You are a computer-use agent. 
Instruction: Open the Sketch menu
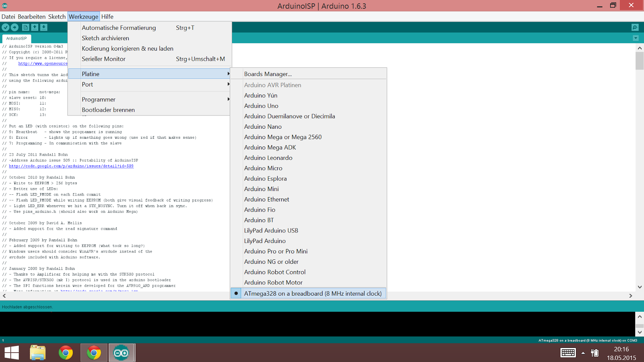coord(57,16)
